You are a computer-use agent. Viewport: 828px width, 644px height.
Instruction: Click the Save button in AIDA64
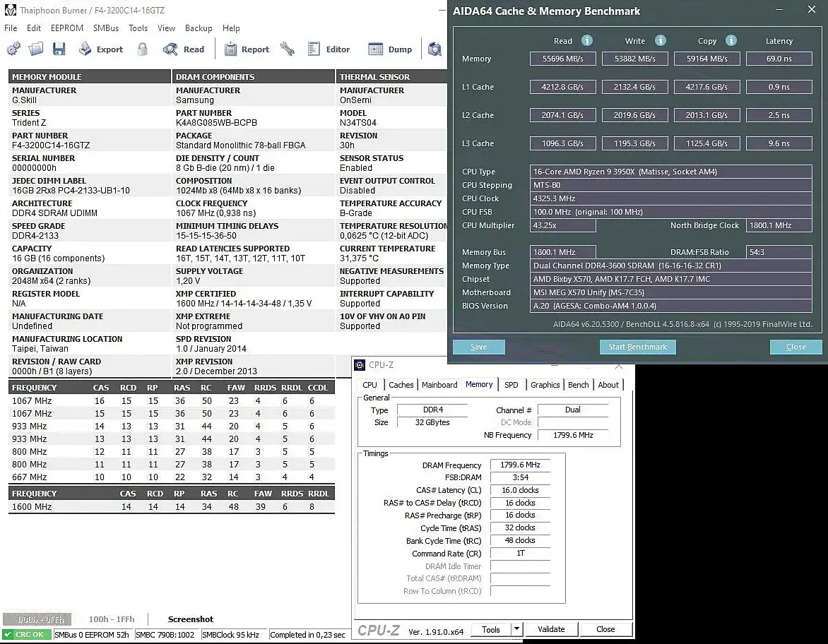pyautogui.click(x=478, y=347)
